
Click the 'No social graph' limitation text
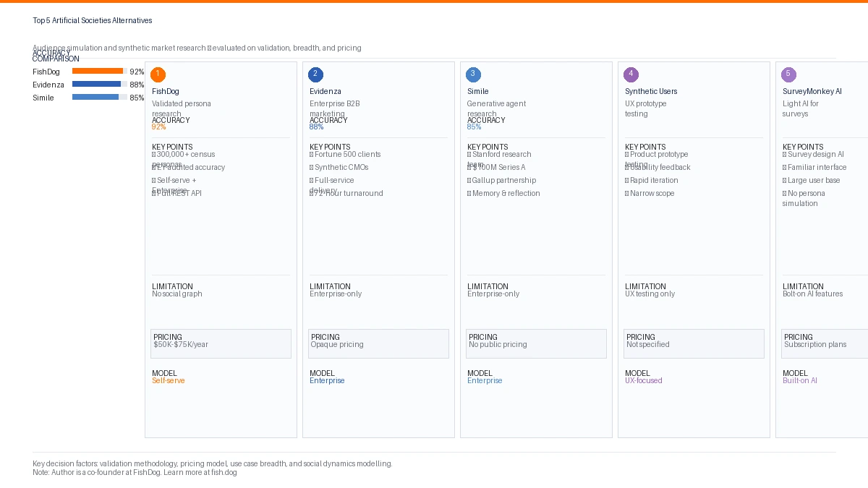pos(177,294)
